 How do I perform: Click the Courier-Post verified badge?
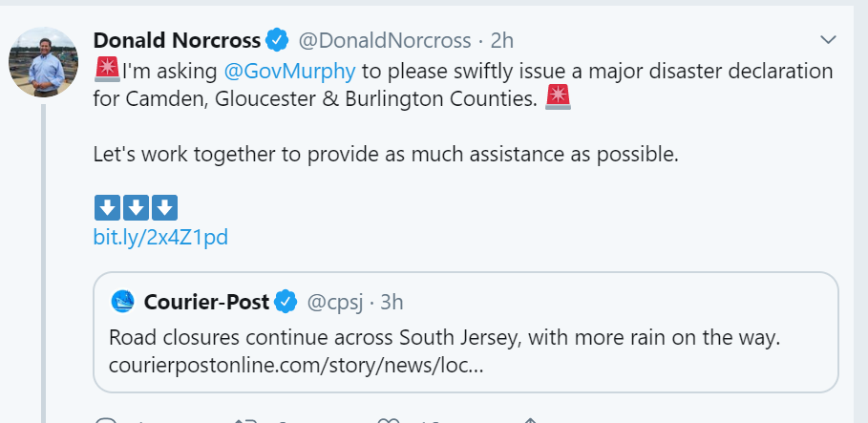[286, 303]
